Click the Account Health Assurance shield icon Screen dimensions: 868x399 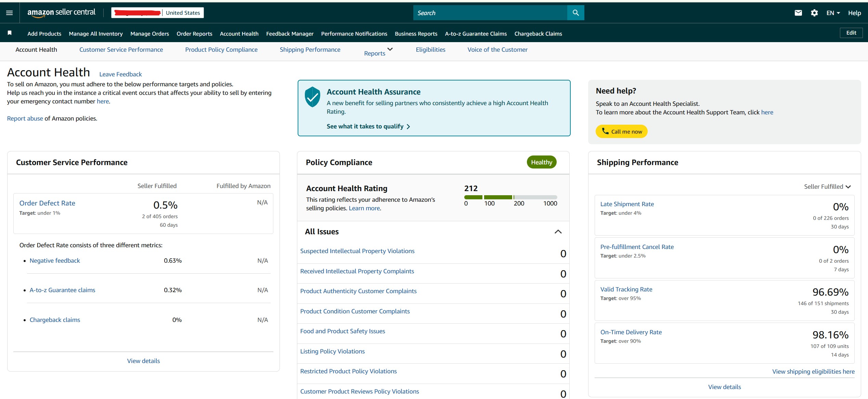click(x=312, y=97)
